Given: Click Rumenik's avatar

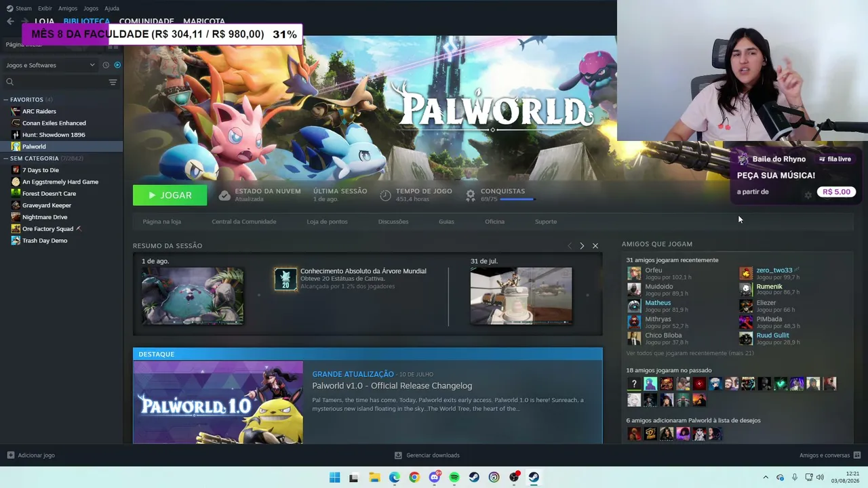Looking at the screenshot, I should tap(746, 289).
